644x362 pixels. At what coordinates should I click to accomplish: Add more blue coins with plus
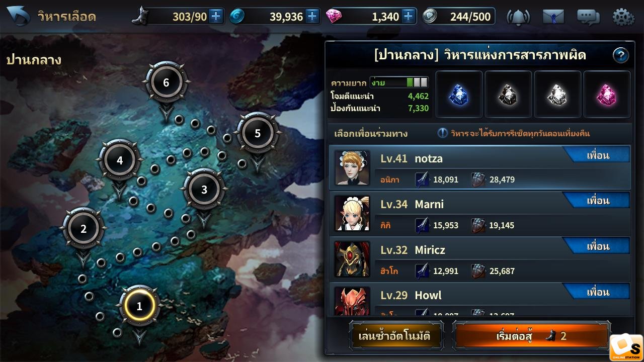coord(312,17)
